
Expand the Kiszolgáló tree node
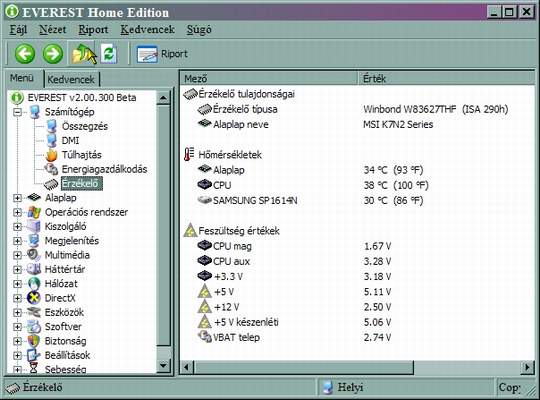[17, 226]
